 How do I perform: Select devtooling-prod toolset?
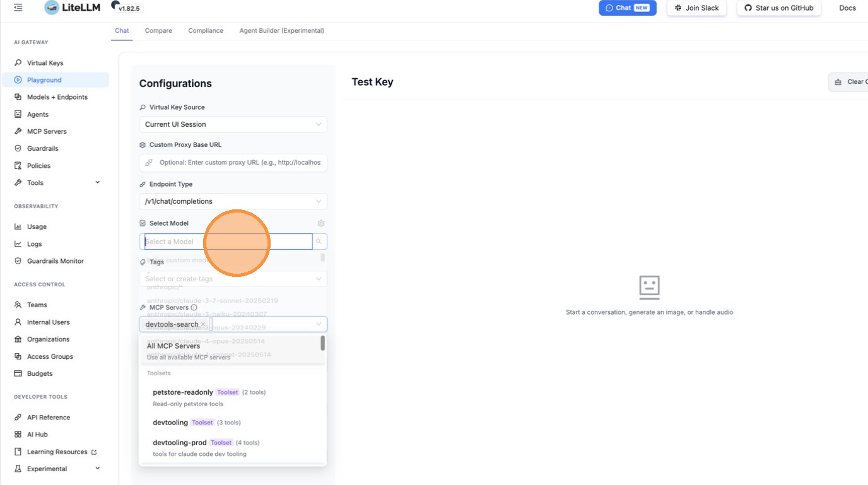tap(232, 448)
